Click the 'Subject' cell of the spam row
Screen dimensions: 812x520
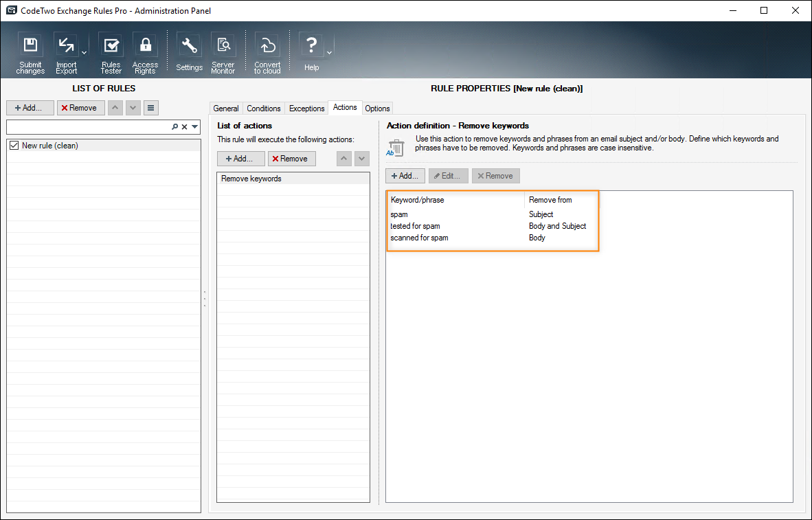[x=541, y=214]
